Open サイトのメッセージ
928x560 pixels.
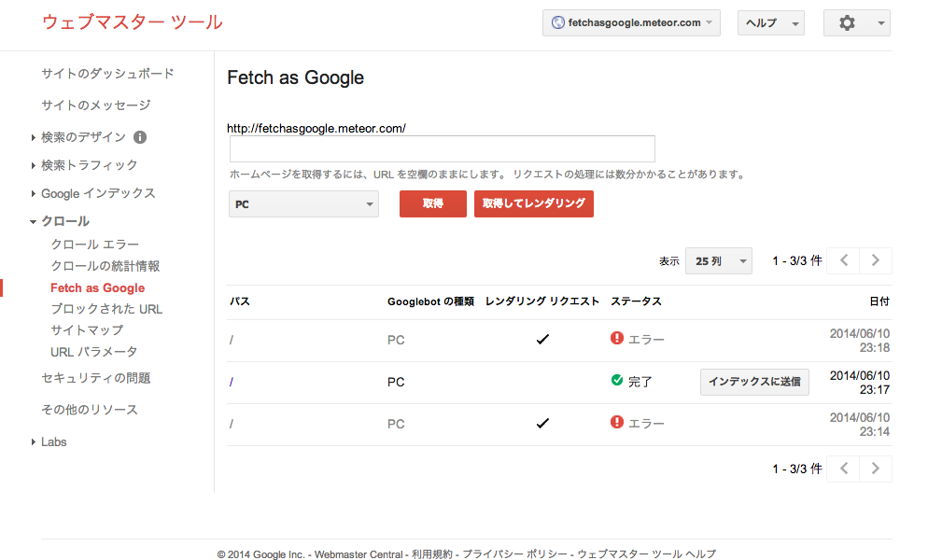pos(96,105)
